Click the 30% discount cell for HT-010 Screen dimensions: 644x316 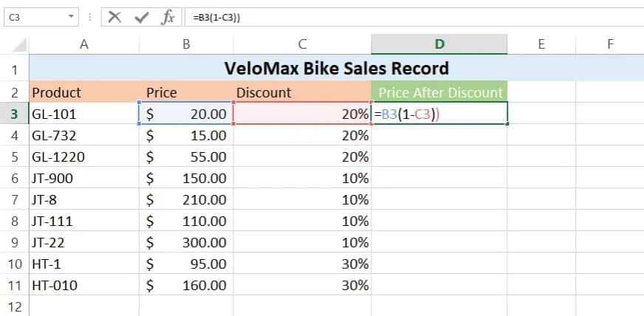click(302, 285)
